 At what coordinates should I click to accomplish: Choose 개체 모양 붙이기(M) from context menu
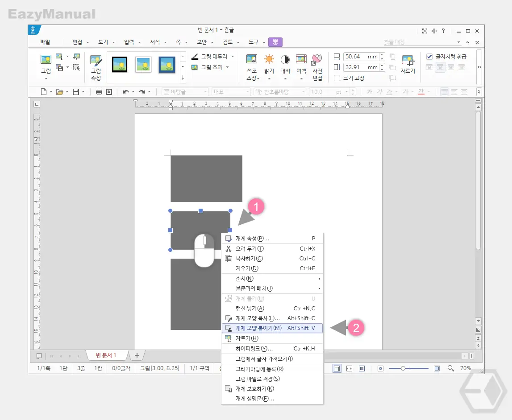[272, 328]
